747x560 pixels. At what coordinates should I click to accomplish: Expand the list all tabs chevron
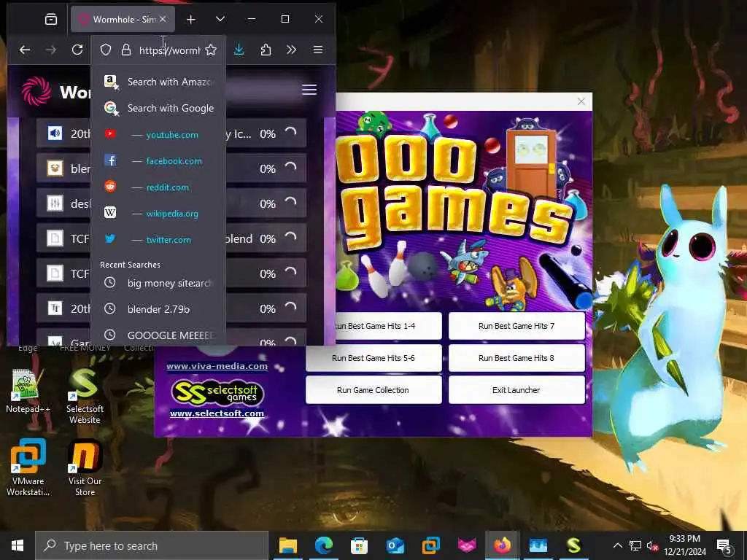(x=220, y=20)
